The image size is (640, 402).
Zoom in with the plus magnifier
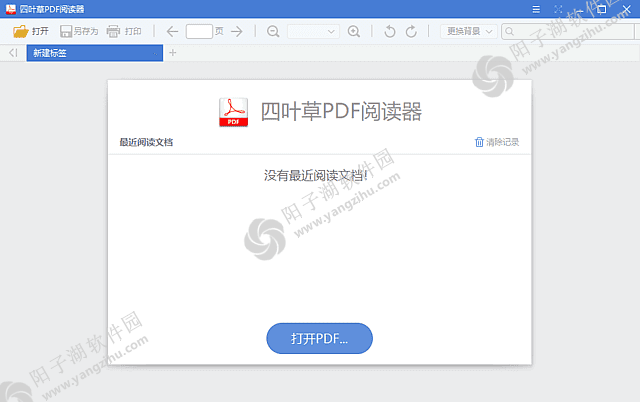coord(353,31)
